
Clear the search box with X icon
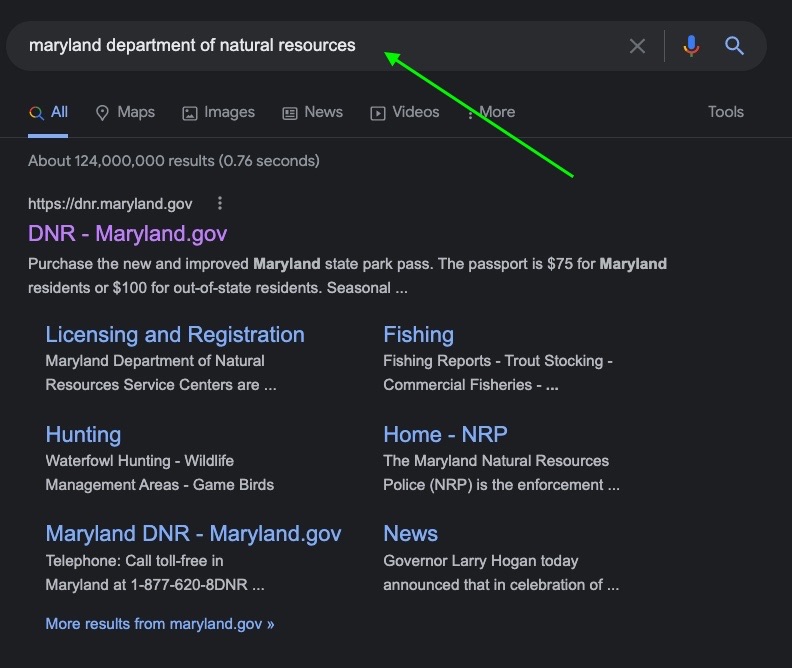637,46
